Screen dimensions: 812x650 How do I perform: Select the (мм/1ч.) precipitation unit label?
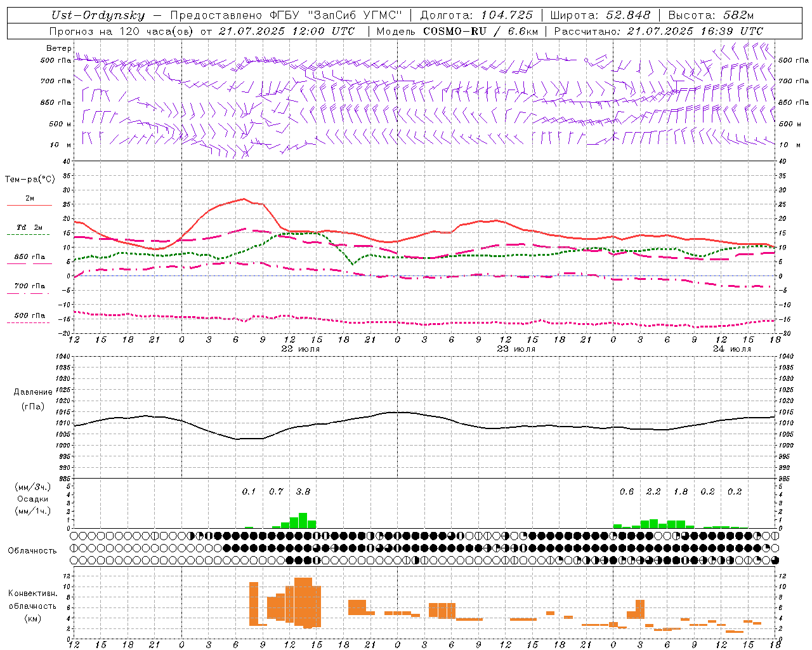pos(32,511)
